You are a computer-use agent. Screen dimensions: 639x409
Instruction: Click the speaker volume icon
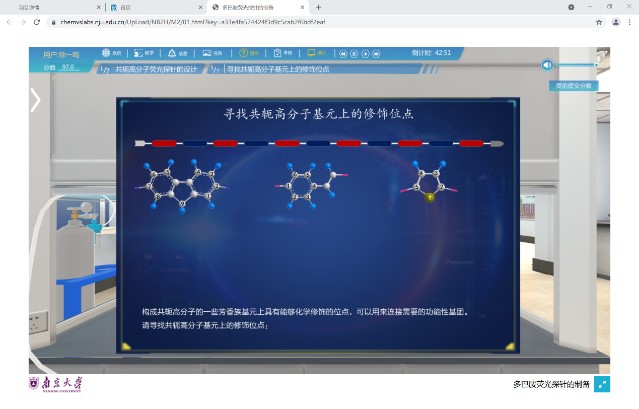coord(547,65)
